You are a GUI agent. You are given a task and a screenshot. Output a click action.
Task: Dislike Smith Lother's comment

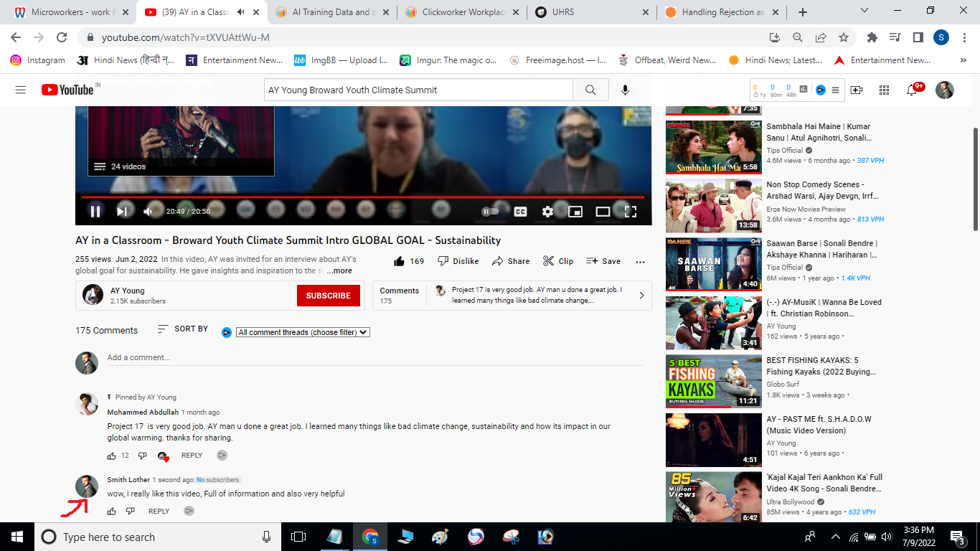click(130, 512)
